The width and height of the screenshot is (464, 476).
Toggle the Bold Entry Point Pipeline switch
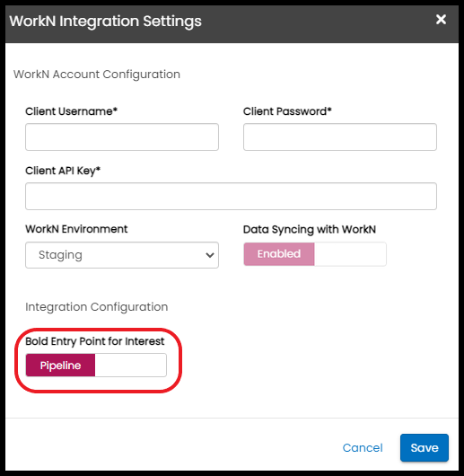tap(96, 365)
